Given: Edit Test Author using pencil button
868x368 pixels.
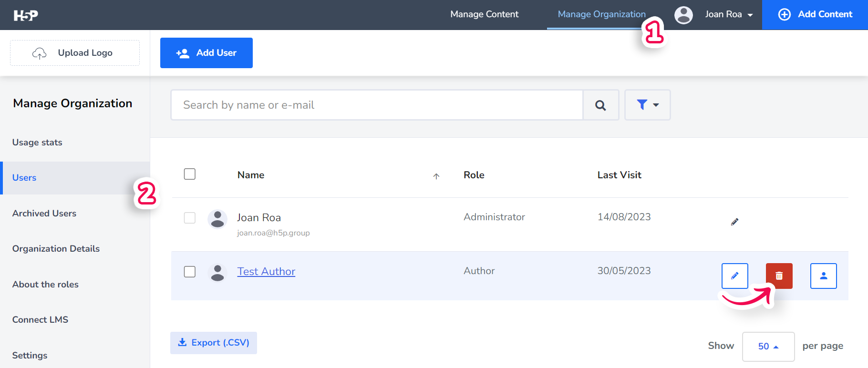Looking at the screenshot, I should point(734,276).
